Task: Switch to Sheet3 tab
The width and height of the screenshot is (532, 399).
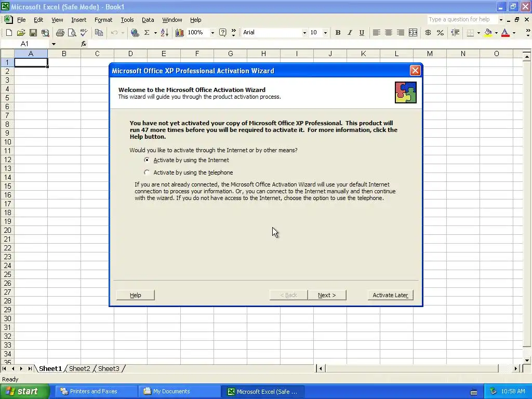Action: point(109,368)
